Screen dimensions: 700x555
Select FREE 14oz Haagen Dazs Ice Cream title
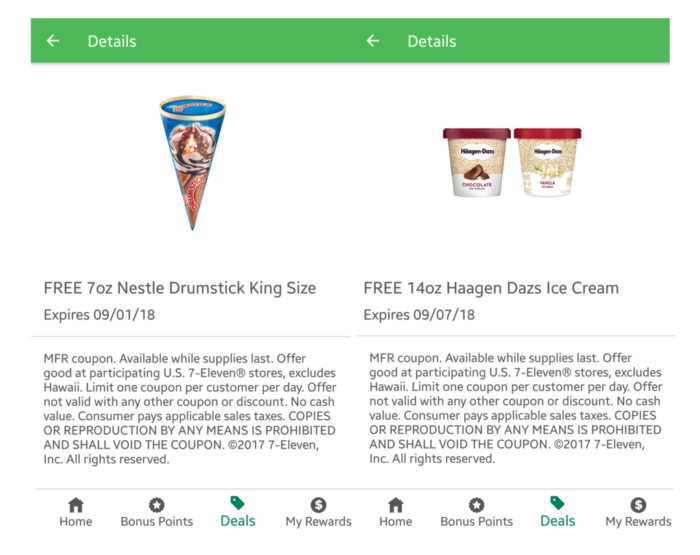pyautogui.click(x=491, y=288)
